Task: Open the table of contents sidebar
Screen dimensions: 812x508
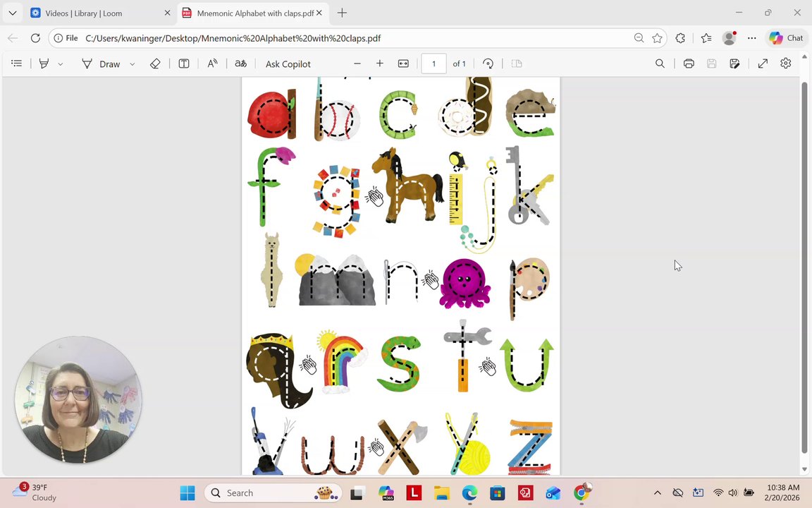Action: point(17,64)
